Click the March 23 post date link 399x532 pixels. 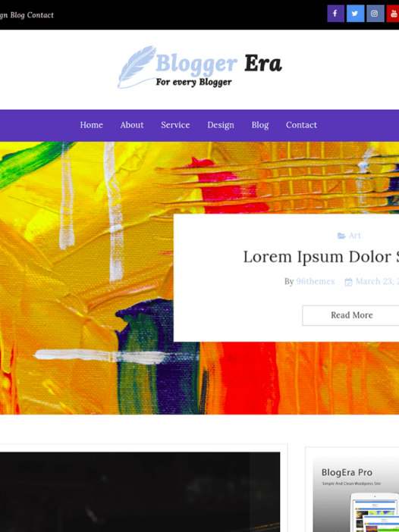[x=377, y=282]
